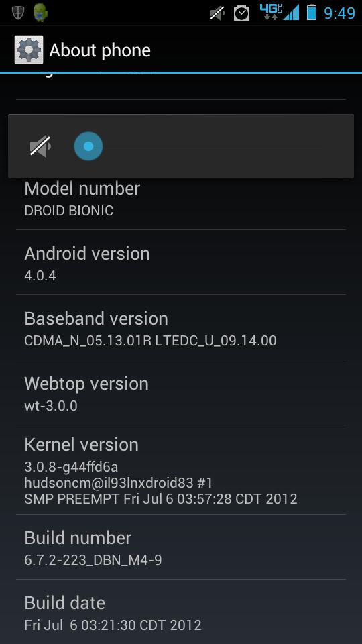Tap the 9:49 clock display

pos(339,13)
